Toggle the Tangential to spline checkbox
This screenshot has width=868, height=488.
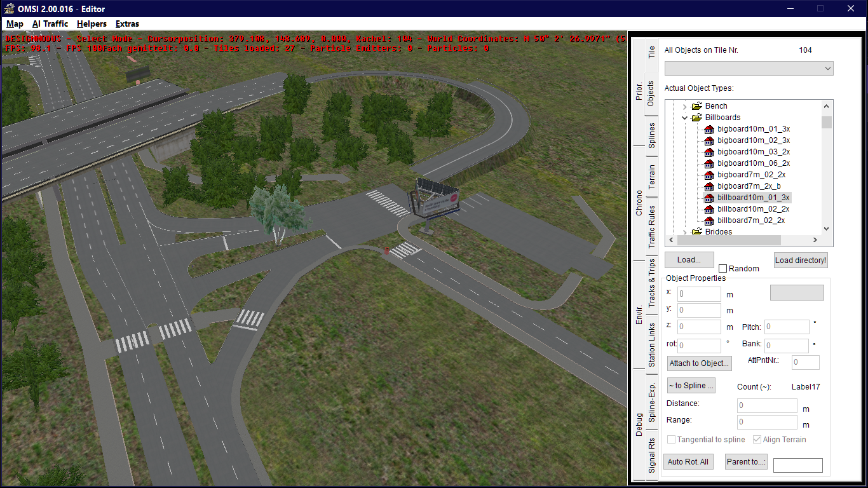coord(672,440)
